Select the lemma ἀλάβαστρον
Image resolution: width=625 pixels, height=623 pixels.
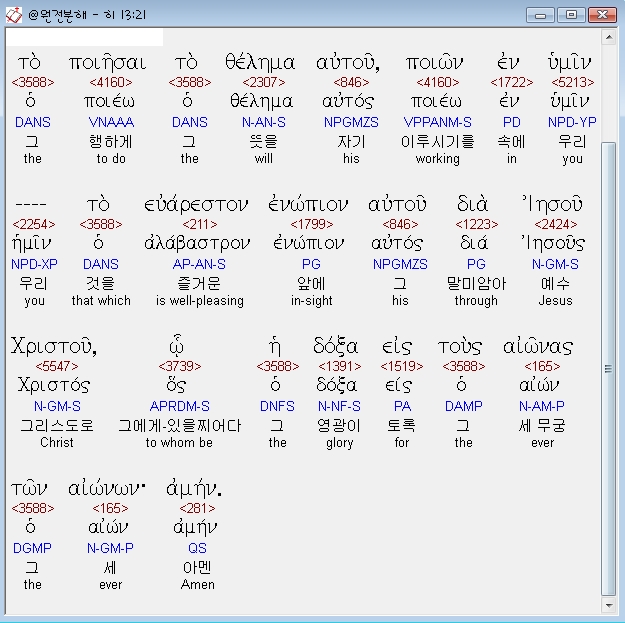[197, 243]
